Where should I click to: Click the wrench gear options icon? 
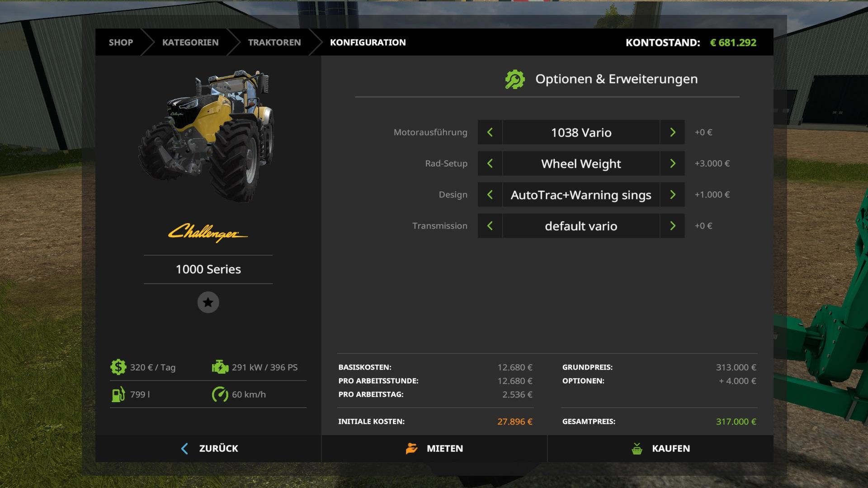click(x=514, y=80)
